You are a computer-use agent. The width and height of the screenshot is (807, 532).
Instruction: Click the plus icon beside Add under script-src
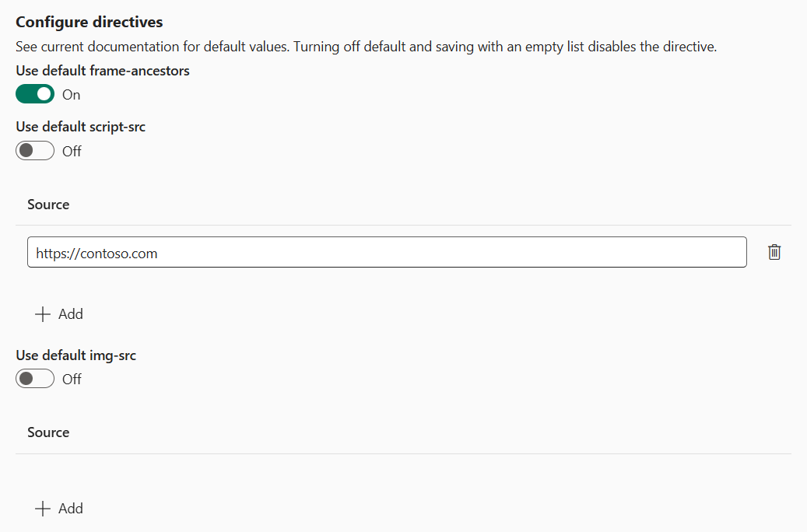click(x=43, y=313)
